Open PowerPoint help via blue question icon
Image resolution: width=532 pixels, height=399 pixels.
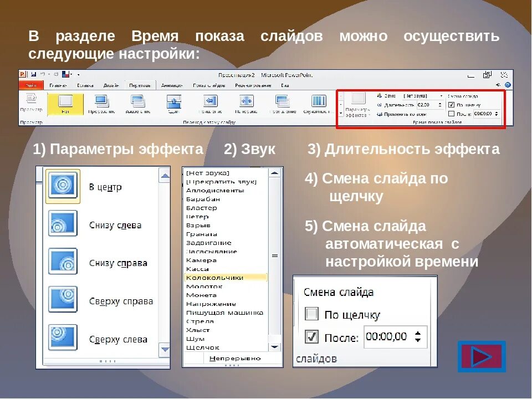click(508, 85)
